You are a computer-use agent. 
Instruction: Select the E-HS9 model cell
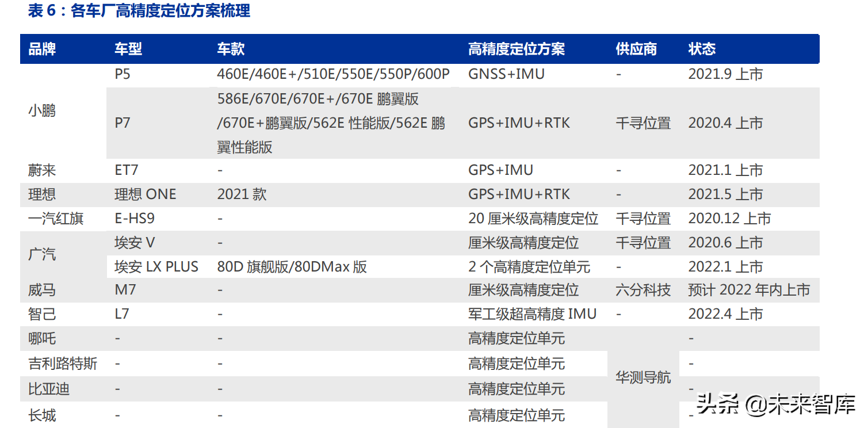point(135,219)
